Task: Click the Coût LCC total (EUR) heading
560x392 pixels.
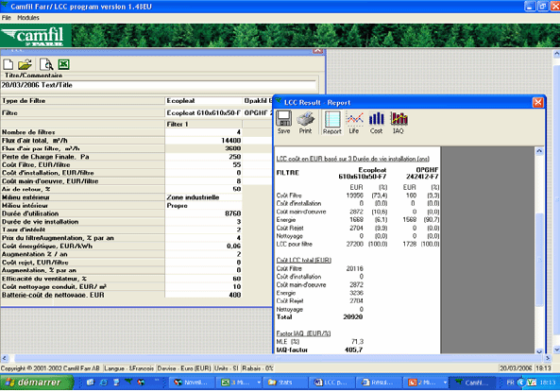Action: point(303,260)
